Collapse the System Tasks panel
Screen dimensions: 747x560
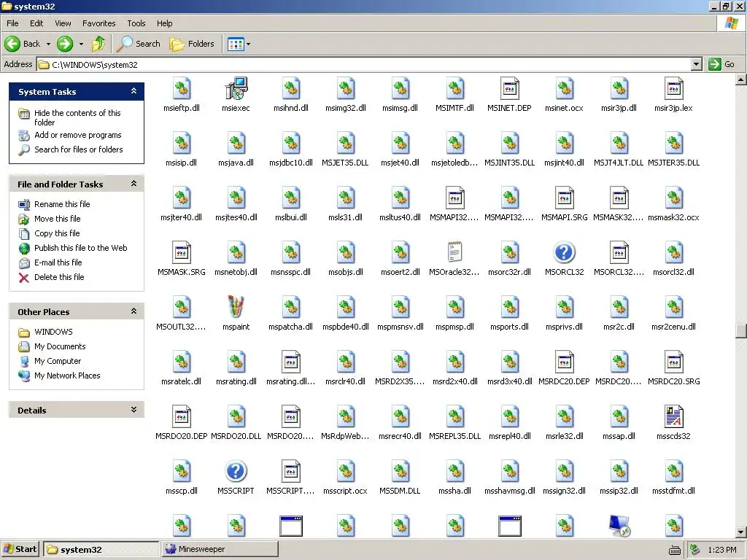tap(134, 91)
